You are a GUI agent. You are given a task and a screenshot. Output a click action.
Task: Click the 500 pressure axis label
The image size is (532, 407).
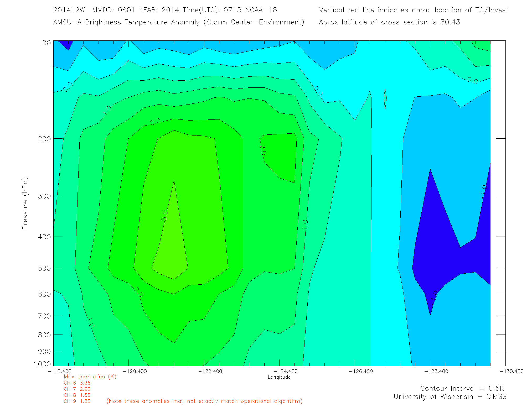click(44, 268)
